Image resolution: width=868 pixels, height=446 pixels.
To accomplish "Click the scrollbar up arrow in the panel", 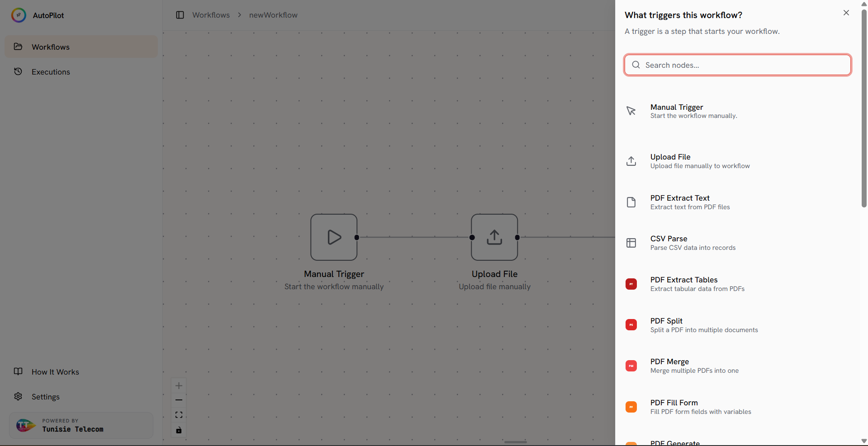I will point(864,4).
